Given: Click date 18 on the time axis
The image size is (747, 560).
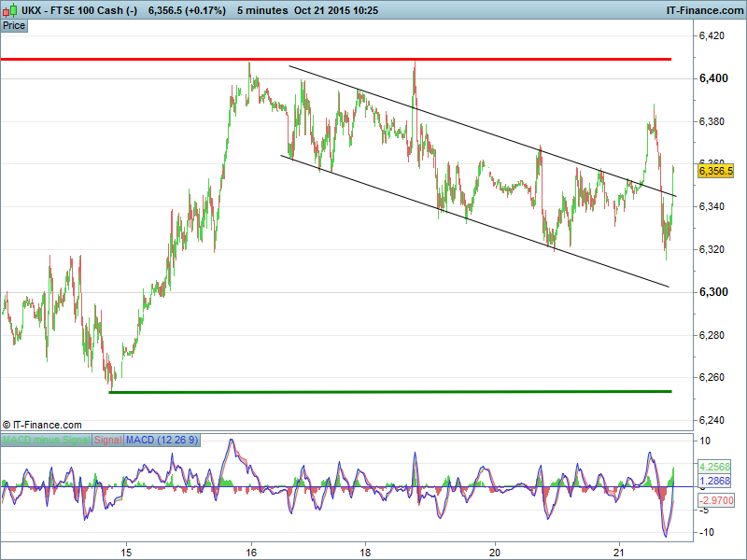Looking at the screenshot, I should pyautogui.click(x=365, y=552).
